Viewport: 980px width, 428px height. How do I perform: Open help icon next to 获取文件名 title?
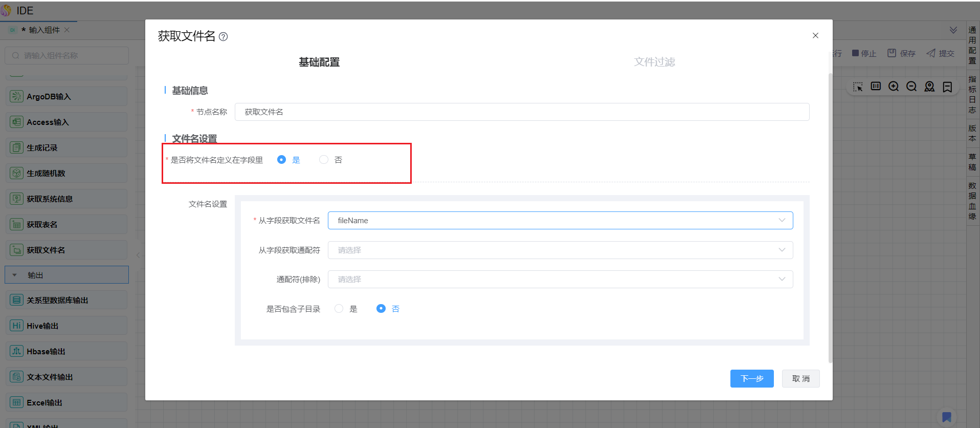(x=224, y=37)
